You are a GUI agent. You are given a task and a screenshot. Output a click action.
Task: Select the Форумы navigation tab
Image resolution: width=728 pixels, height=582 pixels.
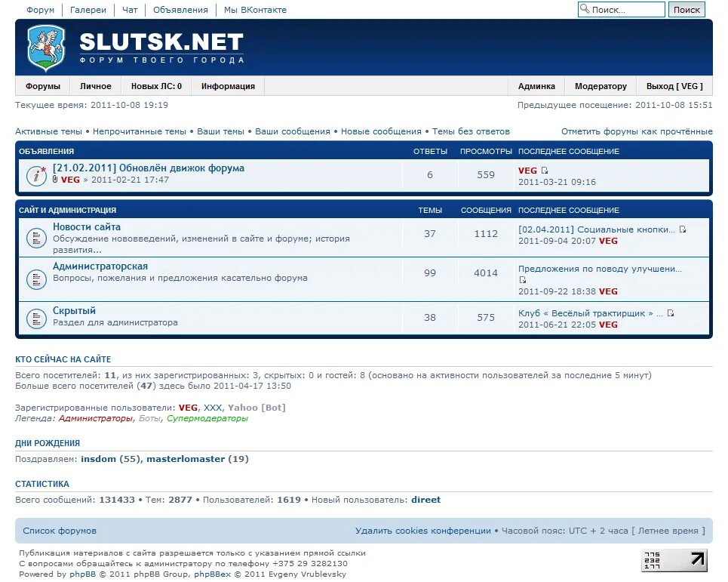(x=43, y=86)
